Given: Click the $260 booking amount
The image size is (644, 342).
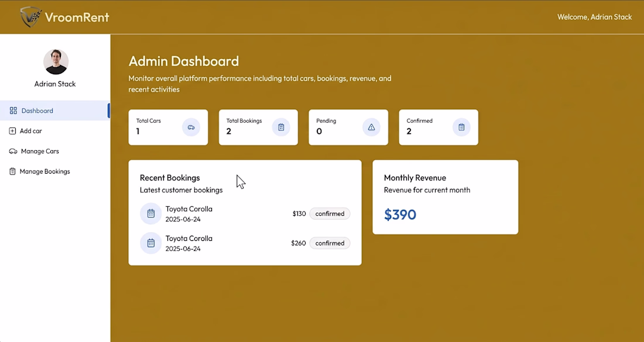Looking at the screenshot, I should (299, 243).
